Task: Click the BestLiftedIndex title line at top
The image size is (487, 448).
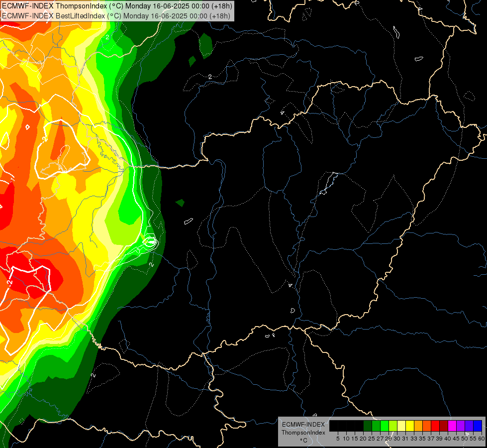Action: [x=116, y=16]
